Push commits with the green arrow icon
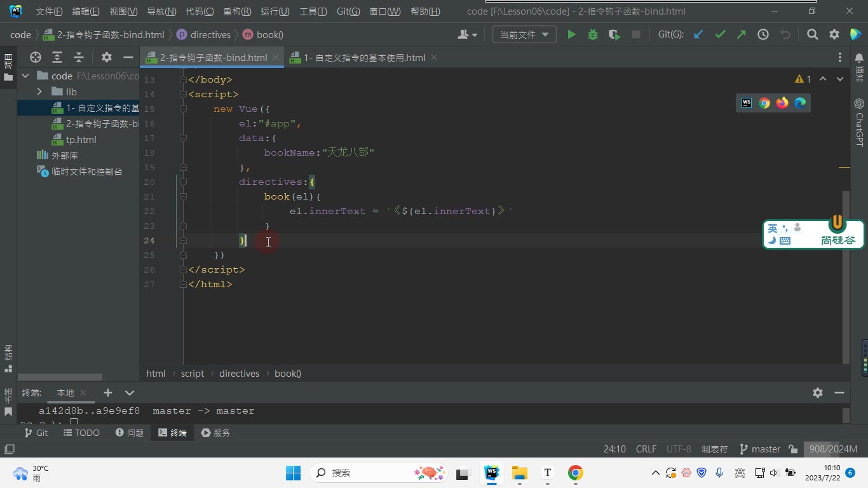This screenshot has width=868, height=488. pos(742,35)
